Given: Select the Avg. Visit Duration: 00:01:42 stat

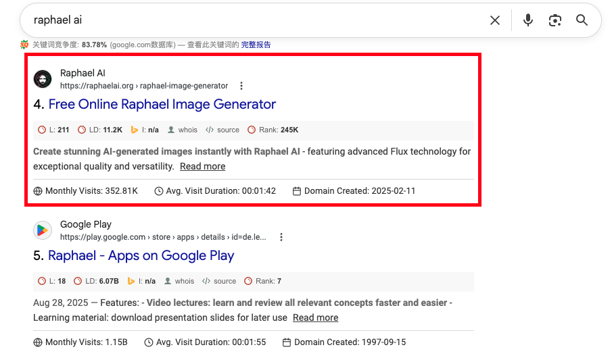Looking at the screenshot, I should 215,191.
